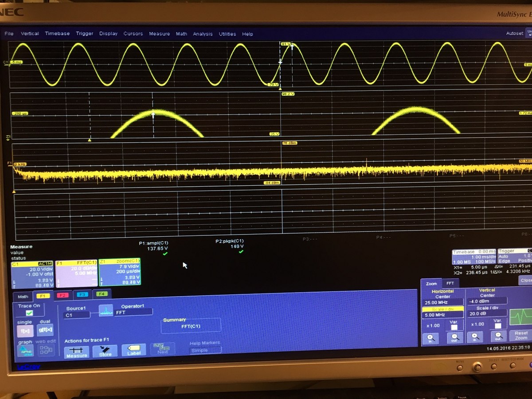
Task: Click the green waveform thumbnail
Action: [x=520, y=317]
